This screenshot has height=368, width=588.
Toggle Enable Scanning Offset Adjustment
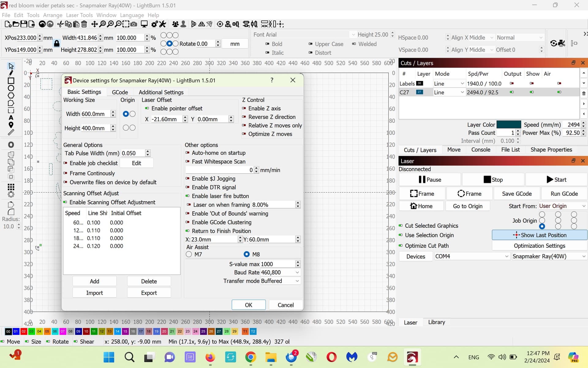pyautogui.click(x=109, y=202)
